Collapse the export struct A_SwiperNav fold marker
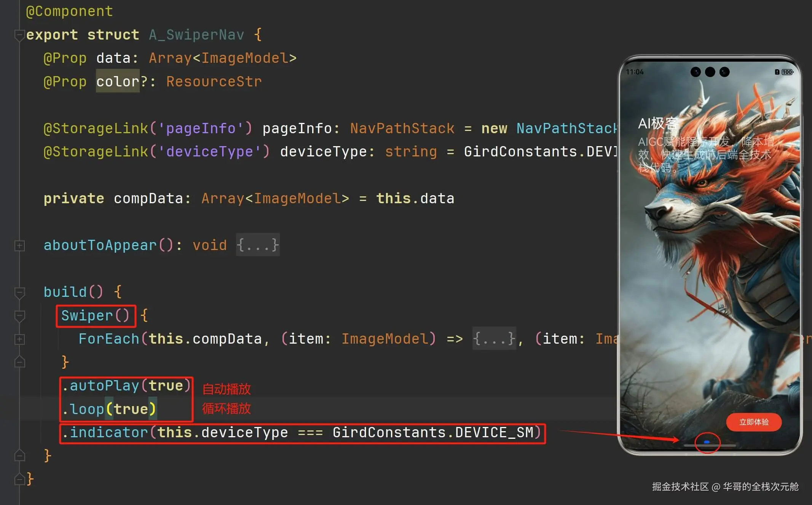 tap(19, 35)
